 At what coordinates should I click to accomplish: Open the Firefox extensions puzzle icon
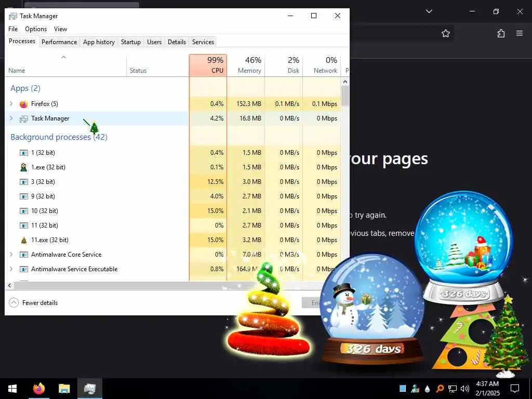pyautogui.click(x=501, y=33)
